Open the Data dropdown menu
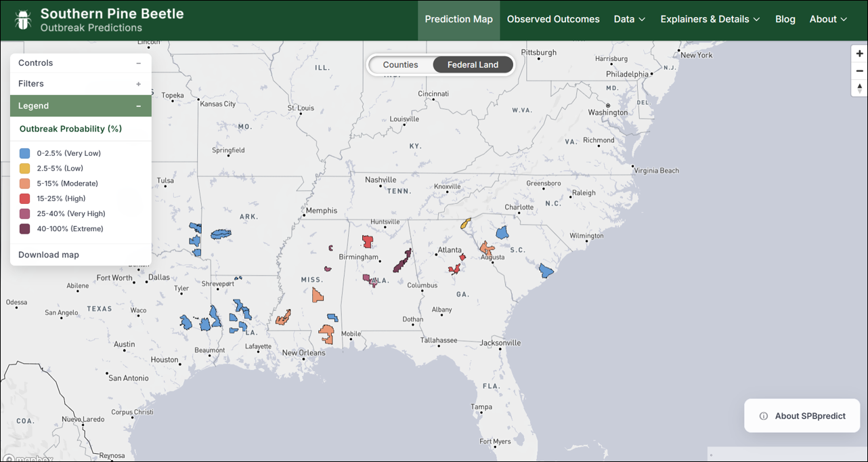This screenshot has height=462, width=868. click(630, 20)
